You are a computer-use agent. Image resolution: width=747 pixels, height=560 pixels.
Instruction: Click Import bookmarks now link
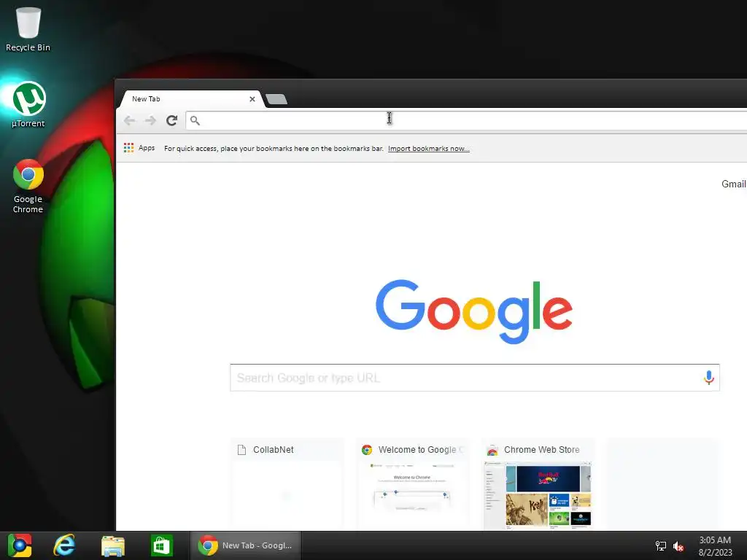click(429, 149)
